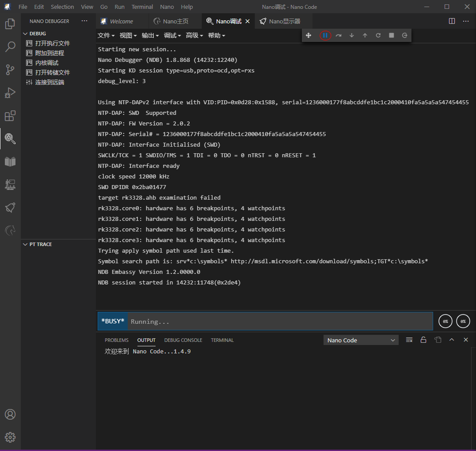The height and width of the screenshot is (451, 476).
Task: Click the book icon in activity bar
Action: click(x=10, y=162)
